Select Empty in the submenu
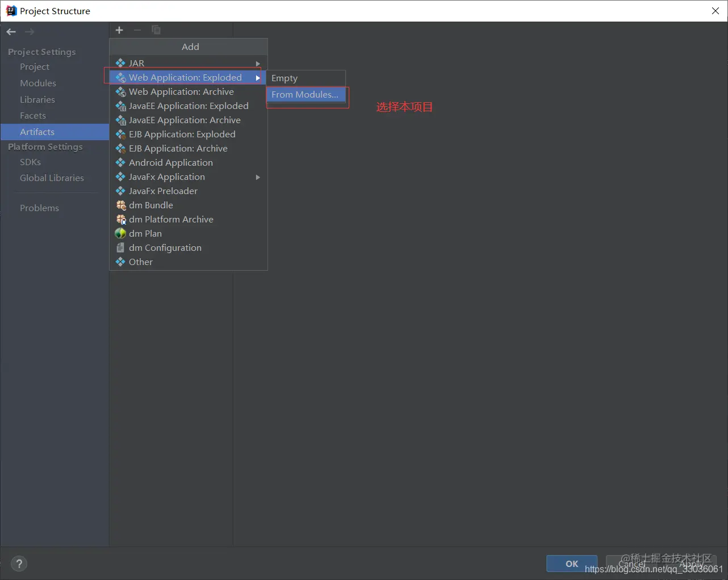This screenshot has width=728, height=580. tap(306, 78)
